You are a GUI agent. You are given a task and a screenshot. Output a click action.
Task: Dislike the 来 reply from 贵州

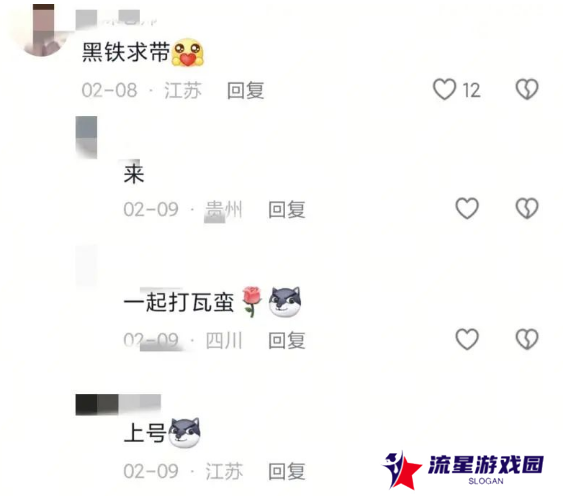click(x=527, y=208)
